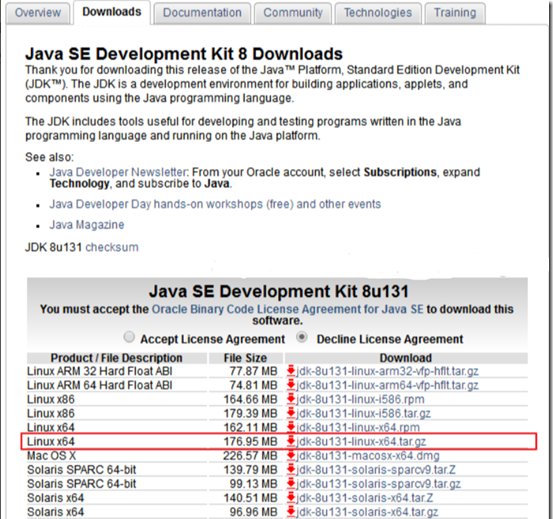Viewport: 553px width, 519px height.
Task: Click the 96.96 MB file size cell
Action: point(254,512)
